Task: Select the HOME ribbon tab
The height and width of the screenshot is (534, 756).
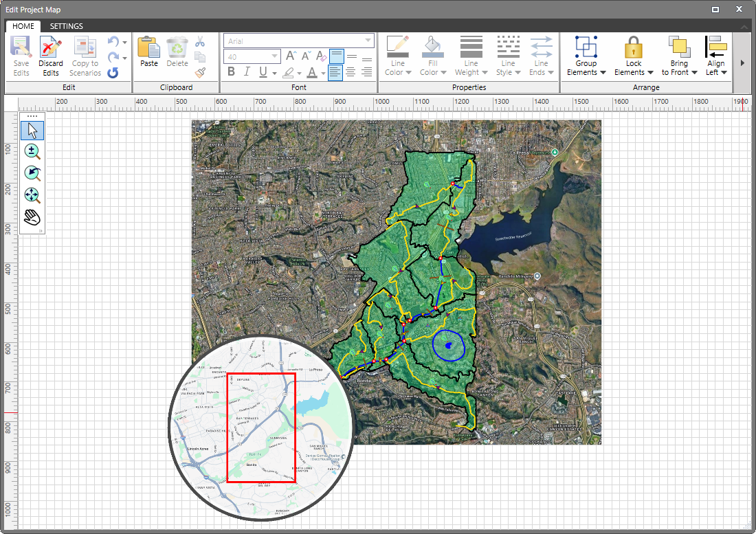Action: point(23,26)
